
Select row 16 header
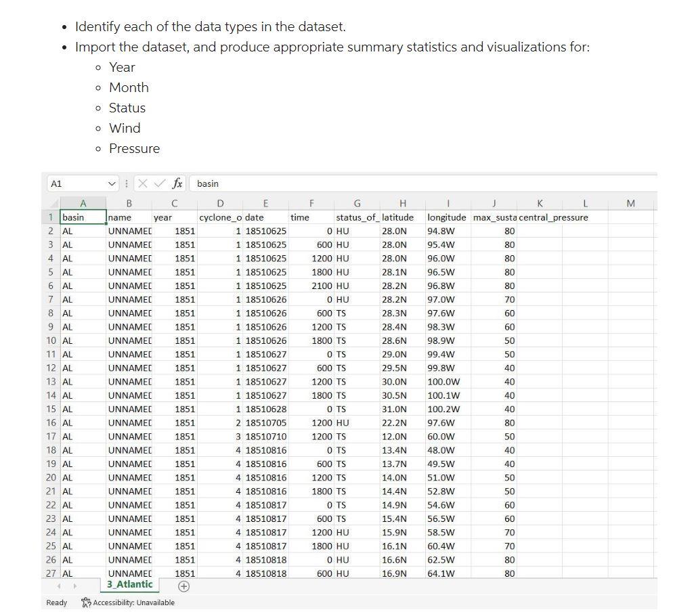(x=51, y=423)
